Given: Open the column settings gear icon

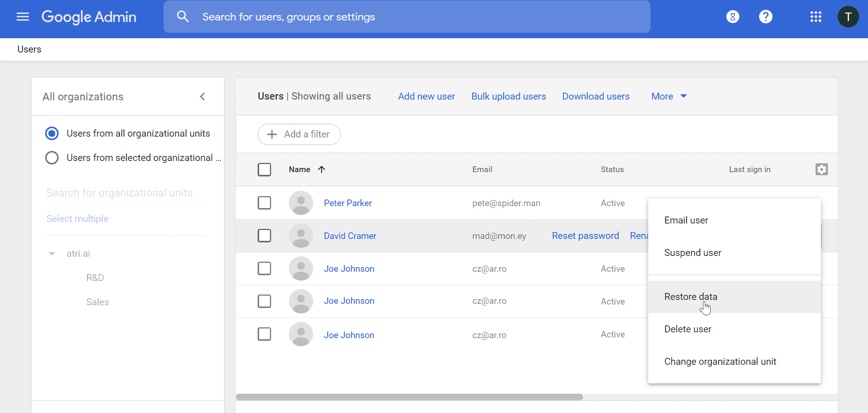Looking at the screenshot, I should 821,169.
